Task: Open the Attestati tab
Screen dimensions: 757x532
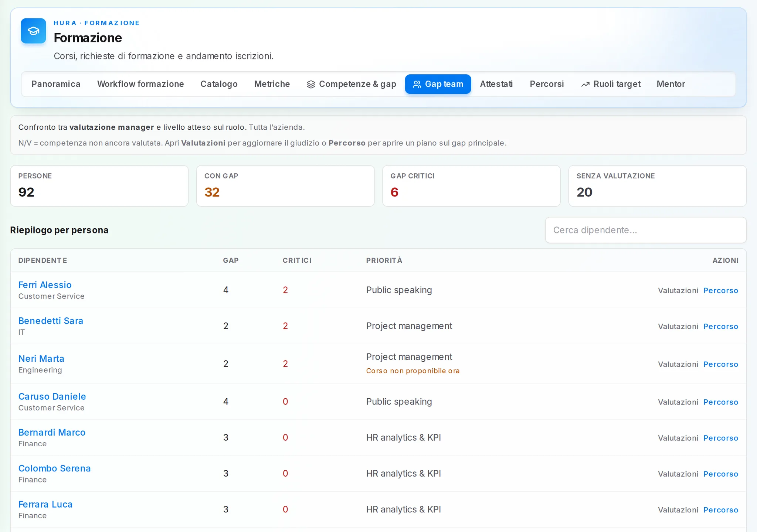Action: 496,84
